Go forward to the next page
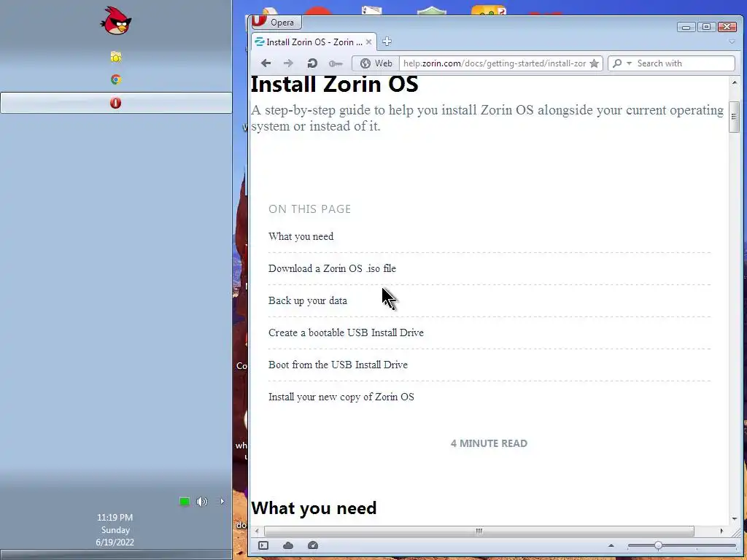Screen dimensions: 747x560 288,63
